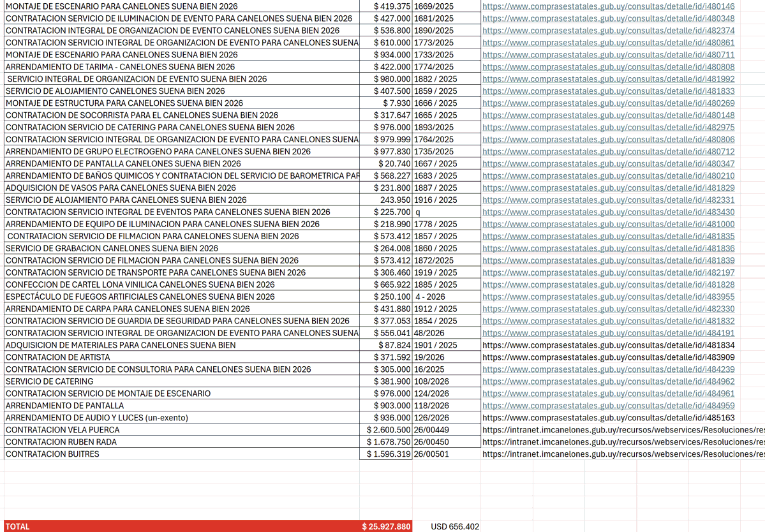
Task: Open the link ending in i483430
Action: click(609, 212)
